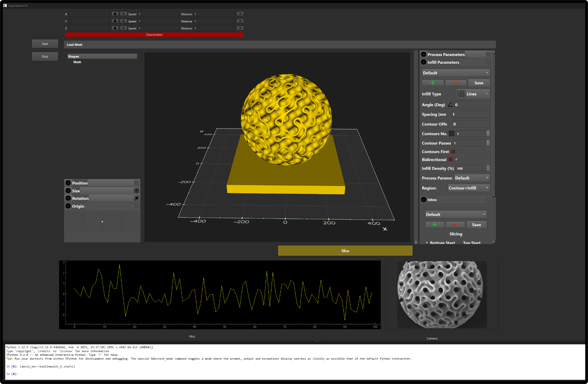Click the angle icon beside Angle (Deg)
This screenshot has height=384, width=588.
[x=450, y=105]
